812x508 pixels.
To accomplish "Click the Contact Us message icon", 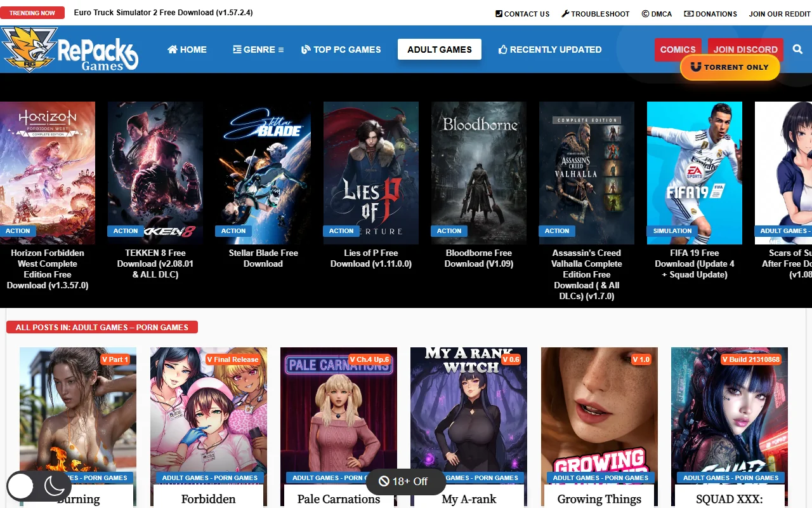I will (499, 13).
